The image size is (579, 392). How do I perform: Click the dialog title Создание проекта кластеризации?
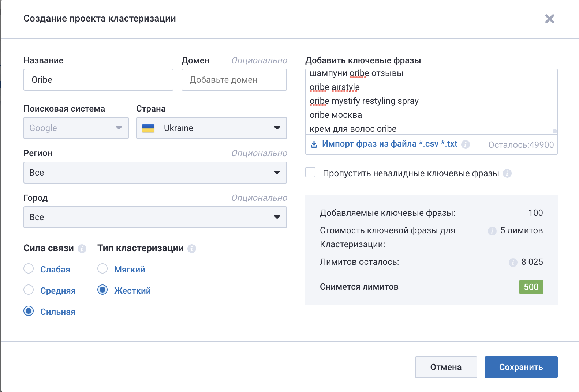(100, 19)
